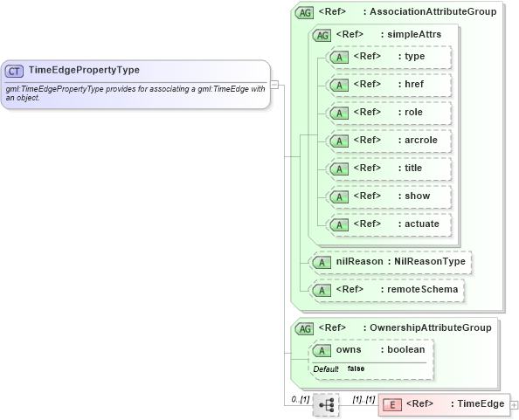Select the NilReasonType type label
Image resolution: width=519 pixels, height=420 pixels.
pos(430,261)
